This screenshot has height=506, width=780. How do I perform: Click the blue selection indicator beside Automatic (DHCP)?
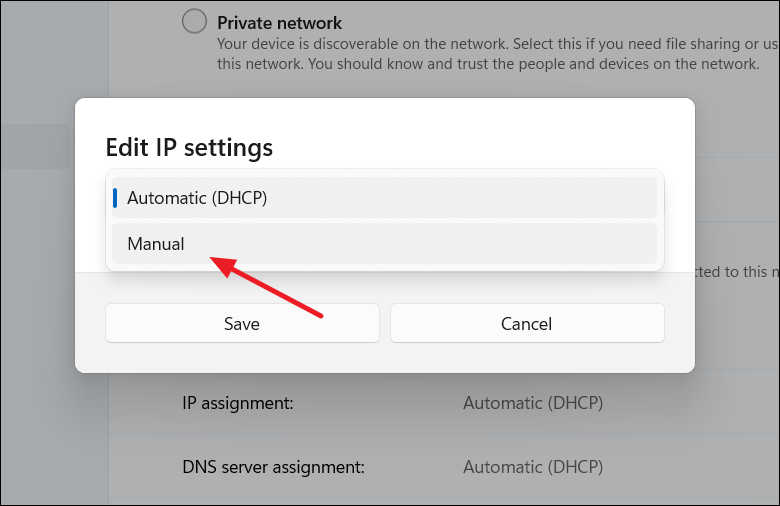tap(115, 198)
